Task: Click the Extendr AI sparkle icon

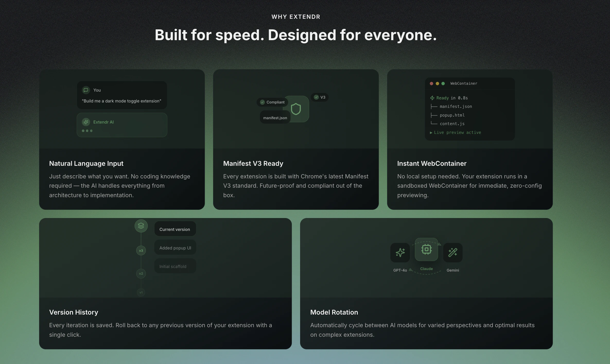Action: tap(86, 122)
